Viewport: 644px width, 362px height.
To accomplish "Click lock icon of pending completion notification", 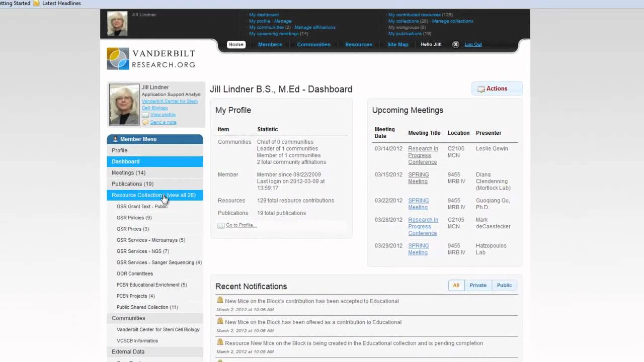I will [220, 342].
